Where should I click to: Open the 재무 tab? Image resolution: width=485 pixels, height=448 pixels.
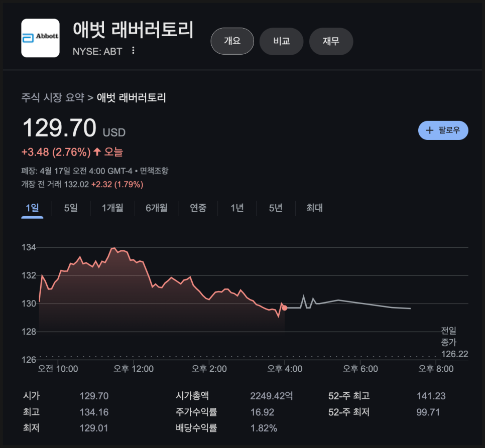click(331, 41)
